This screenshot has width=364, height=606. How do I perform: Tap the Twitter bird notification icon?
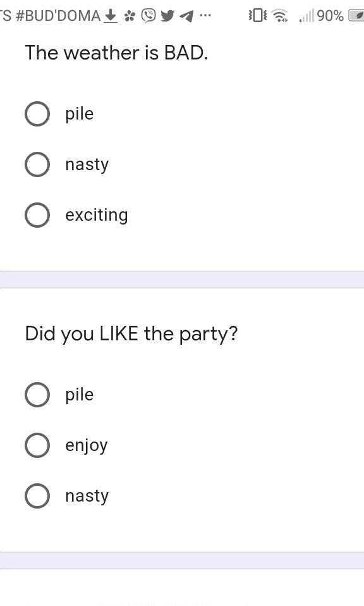tap(167, 16)
